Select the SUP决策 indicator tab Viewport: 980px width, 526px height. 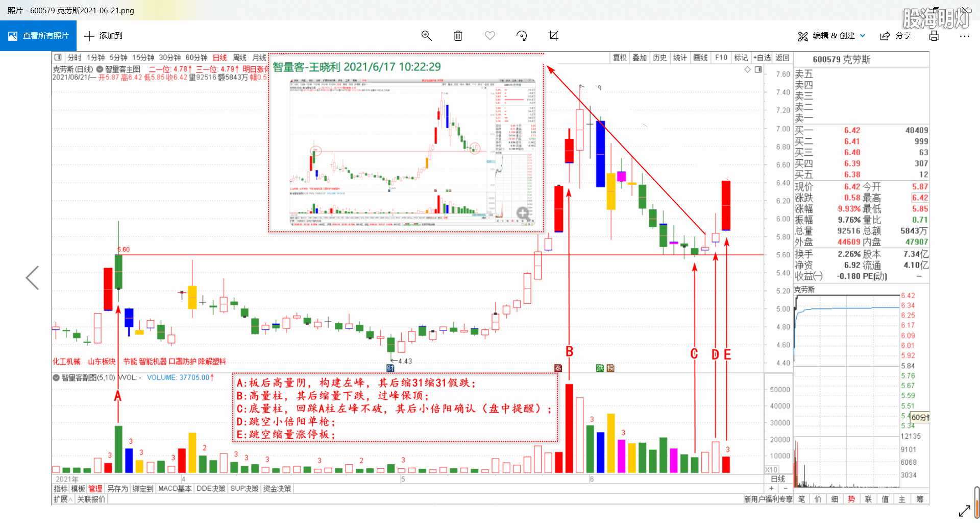click(244, 489)
